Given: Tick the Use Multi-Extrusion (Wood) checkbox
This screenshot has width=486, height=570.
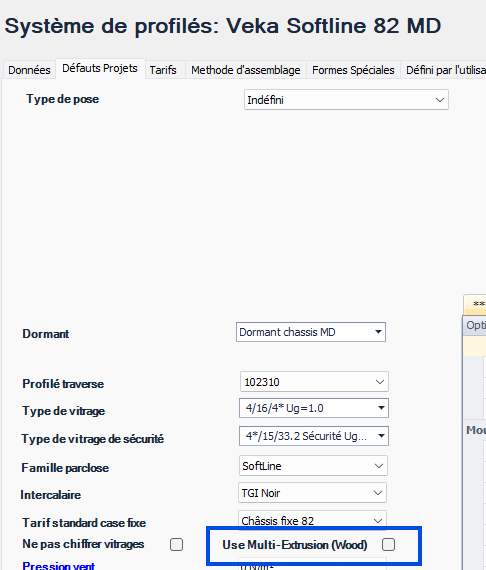Looking at the screenshot, I should (388, 545).
